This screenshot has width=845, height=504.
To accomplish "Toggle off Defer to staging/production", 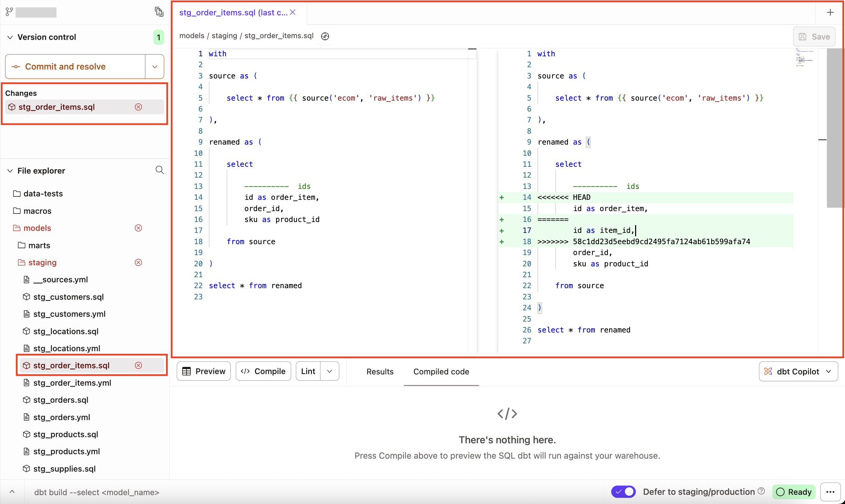I will (623, 492).
